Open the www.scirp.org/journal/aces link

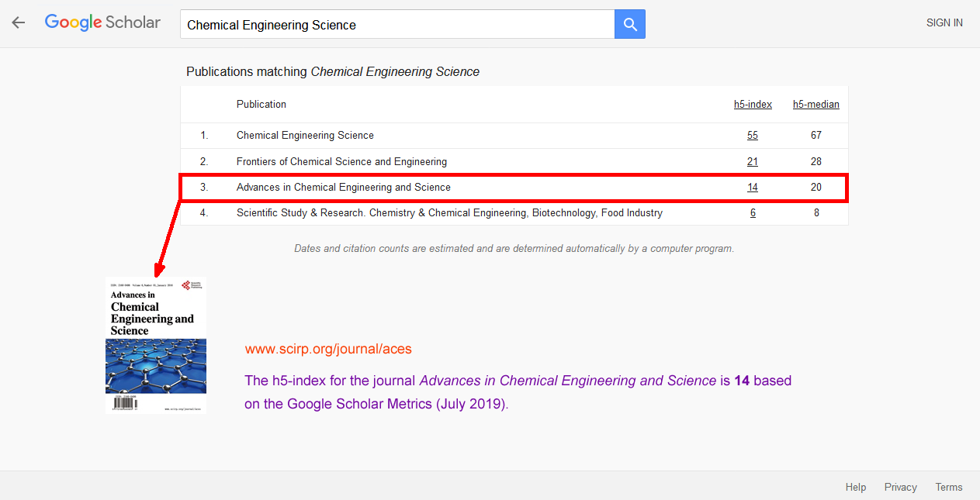[x=328, y=349]
